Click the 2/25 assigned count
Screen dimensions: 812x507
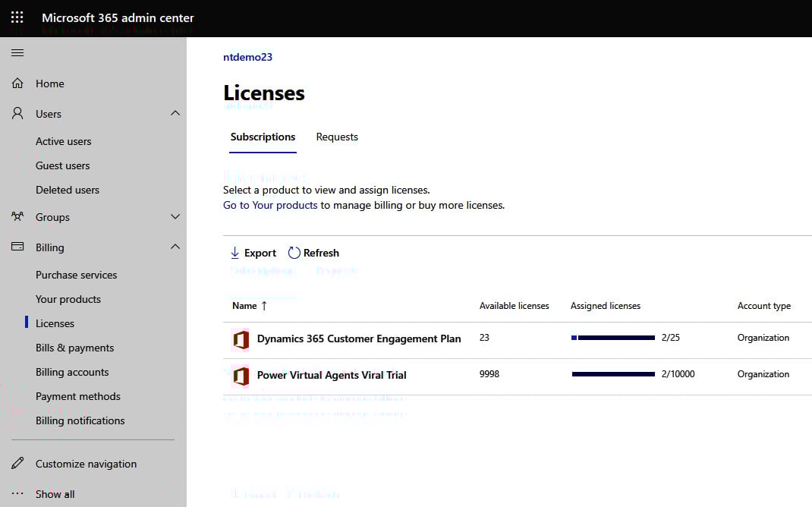click(x=671, y=338)
